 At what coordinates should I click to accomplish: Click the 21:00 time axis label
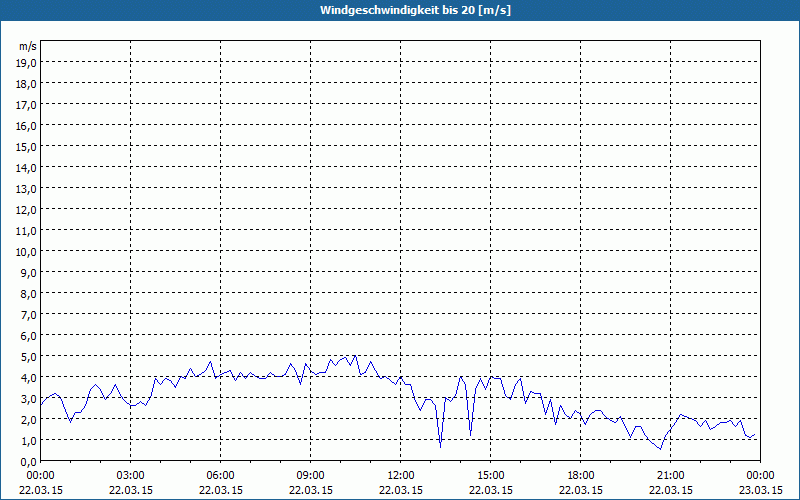[670, 476]
